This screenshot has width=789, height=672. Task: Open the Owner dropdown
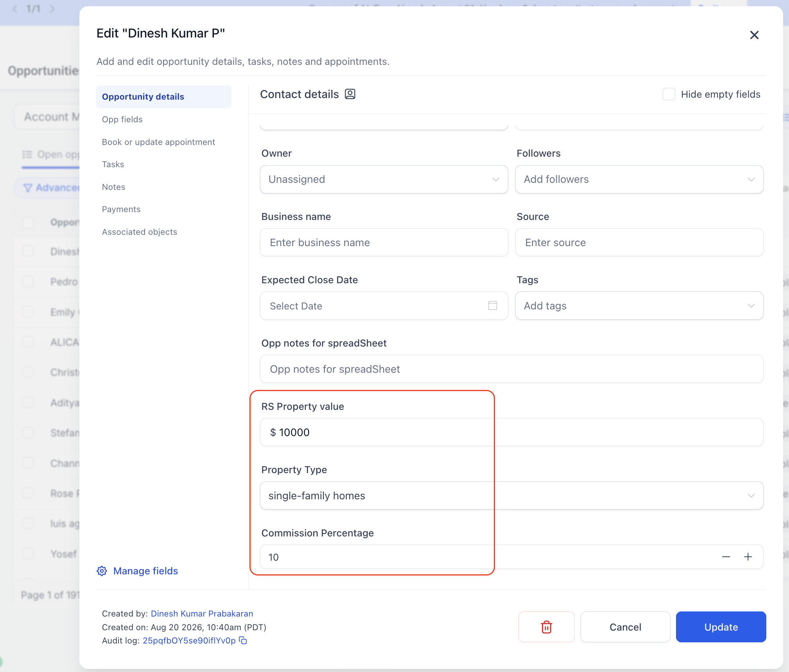[x=384, y=179]
